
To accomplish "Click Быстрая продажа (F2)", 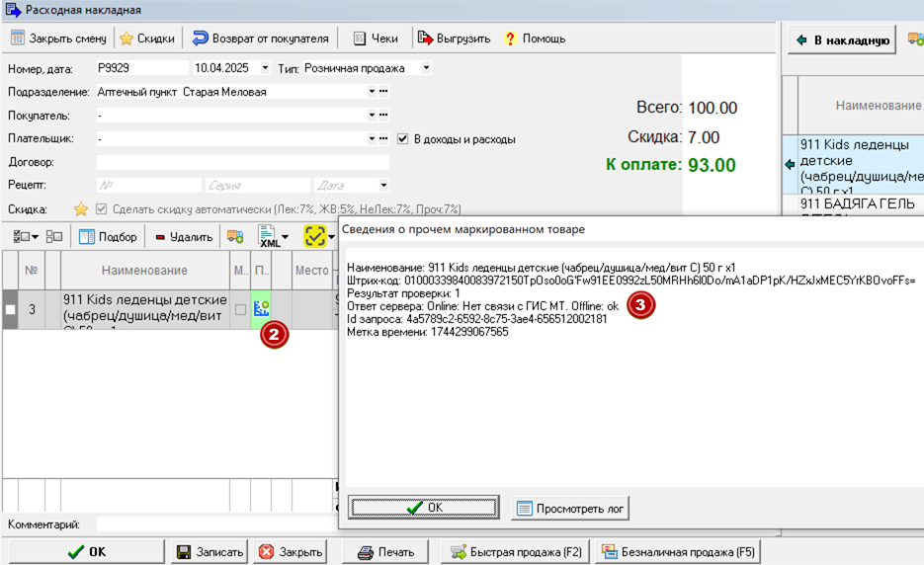I will coord(516,552).
